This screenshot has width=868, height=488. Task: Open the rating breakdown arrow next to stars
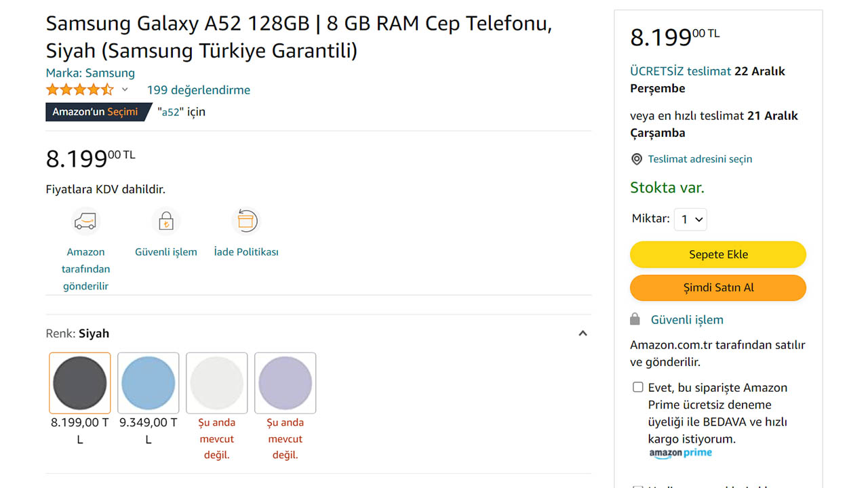click(125, 90)
